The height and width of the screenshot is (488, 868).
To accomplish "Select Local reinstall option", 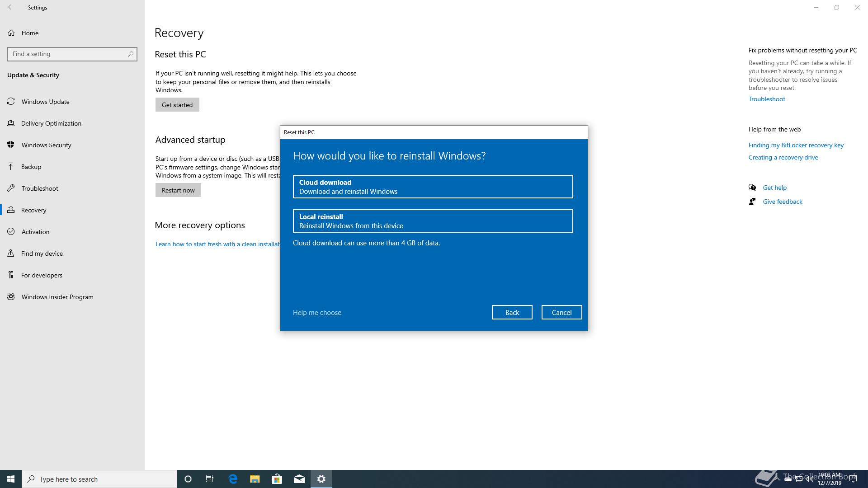I will pos(433,221).
